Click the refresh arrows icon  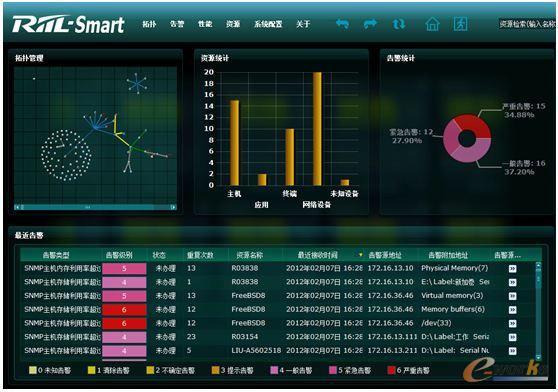(399, 24)
